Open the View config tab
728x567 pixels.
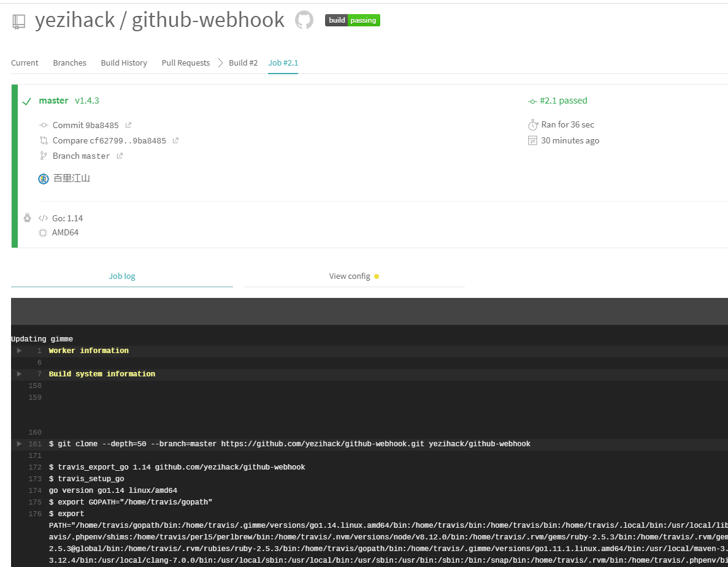click(354, 276)
